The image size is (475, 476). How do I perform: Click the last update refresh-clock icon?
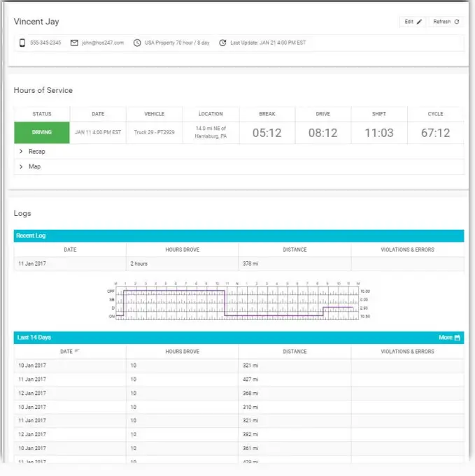pos(222,43)
